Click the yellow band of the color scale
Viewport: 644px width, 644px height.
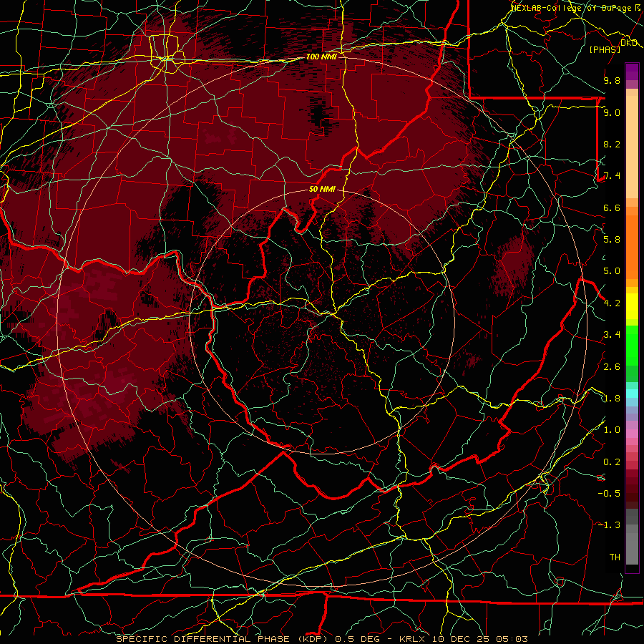coord(632,306)
